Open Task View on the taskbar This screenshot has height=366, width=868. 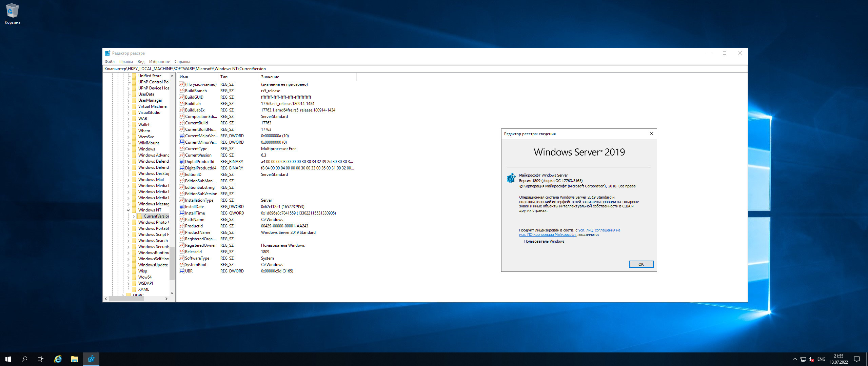41,359
